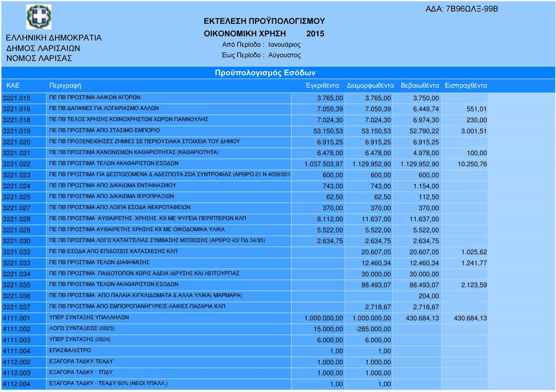
Task: Click certified amount 52.790,22
Action: 424,131
